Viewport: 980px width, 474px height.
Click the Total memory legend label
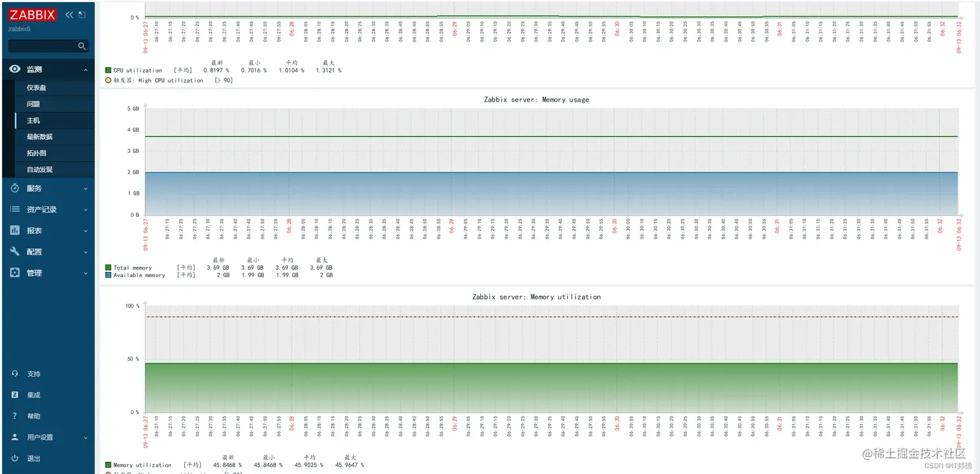pos(133,267)
